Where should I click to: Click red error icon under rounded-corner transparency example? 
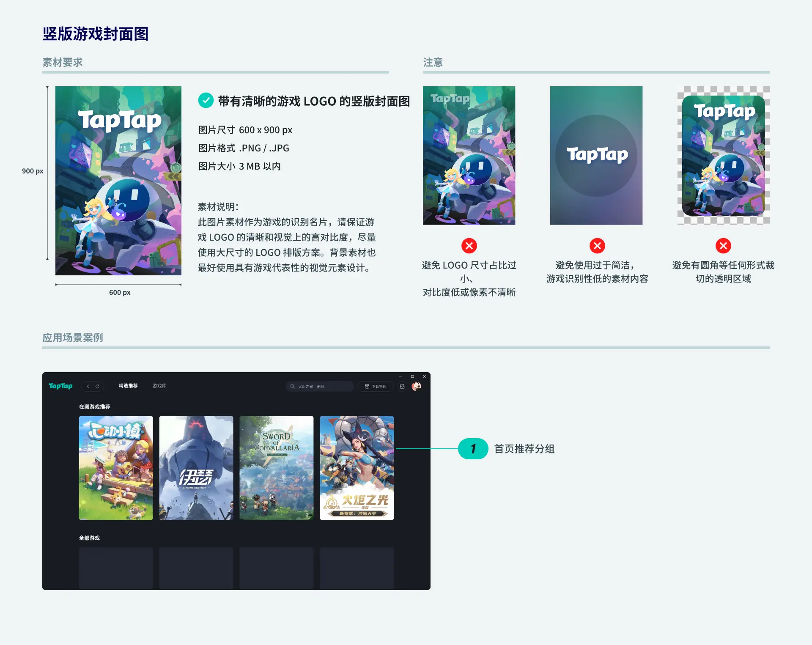click(x=723, y=245)
